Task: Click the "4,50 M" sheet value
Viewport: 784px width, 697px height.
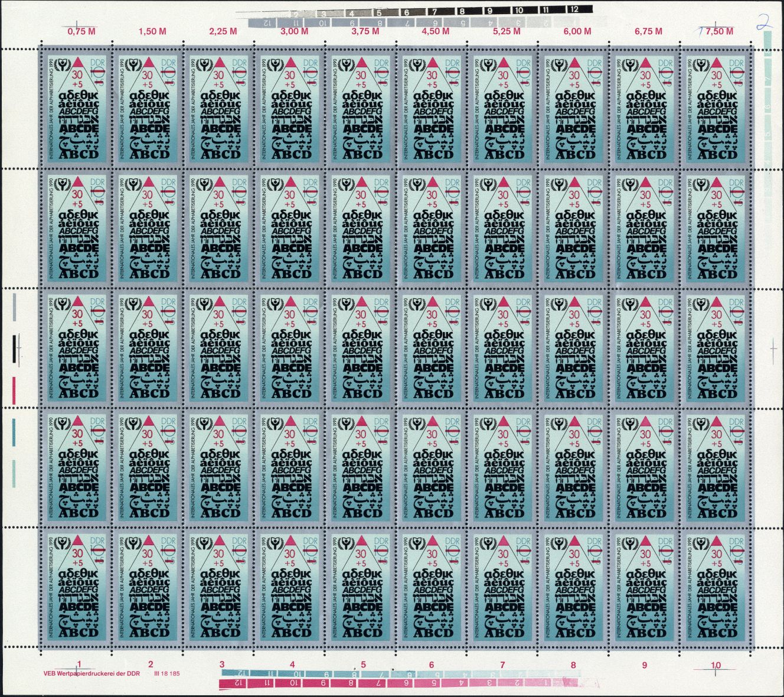Action: 436,31
